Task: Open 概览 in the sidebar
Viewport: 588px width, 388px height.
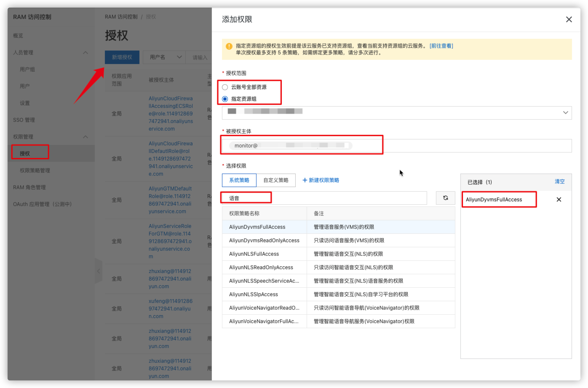Action: click(18, 36)
